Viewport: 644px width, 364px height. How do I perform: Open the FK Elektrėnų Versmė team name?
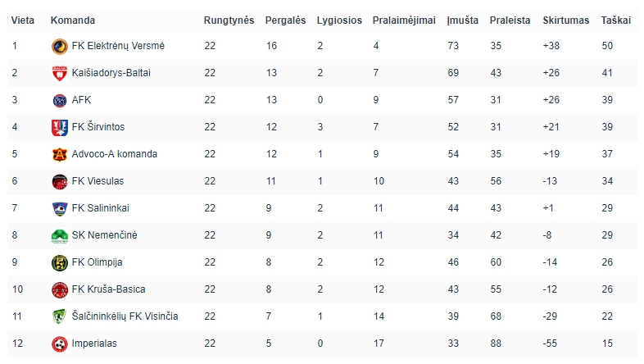tap(118, 46)
